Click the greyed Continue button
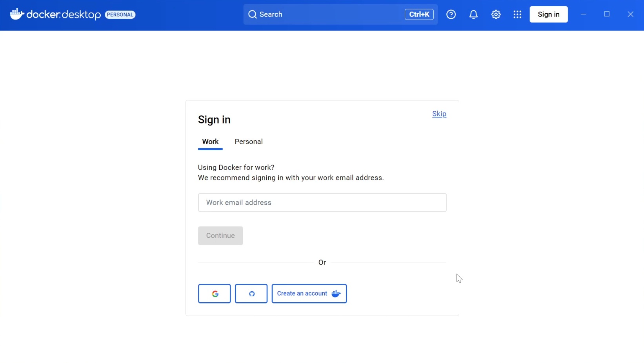 point(220,236)
